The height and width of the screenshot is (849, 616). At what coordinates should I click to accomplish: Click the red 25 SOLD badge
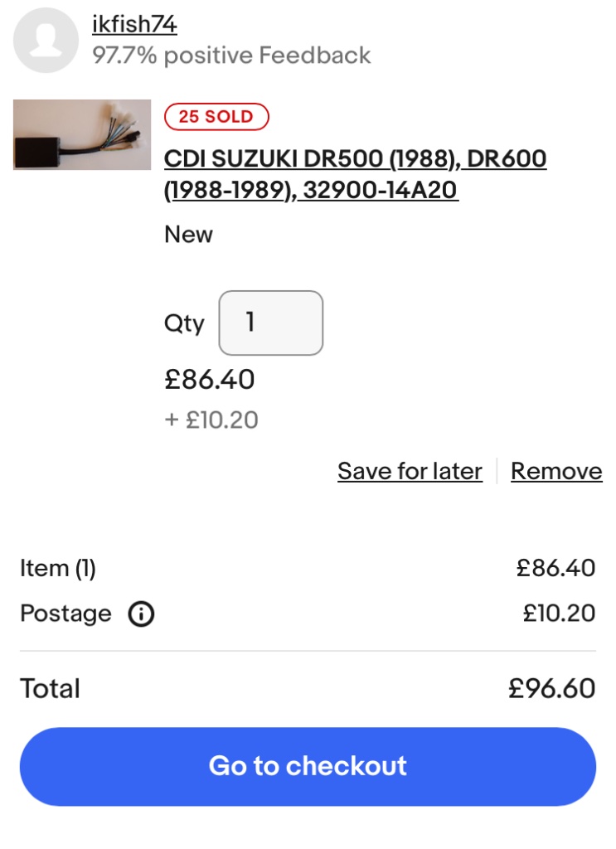pos(216,117)
